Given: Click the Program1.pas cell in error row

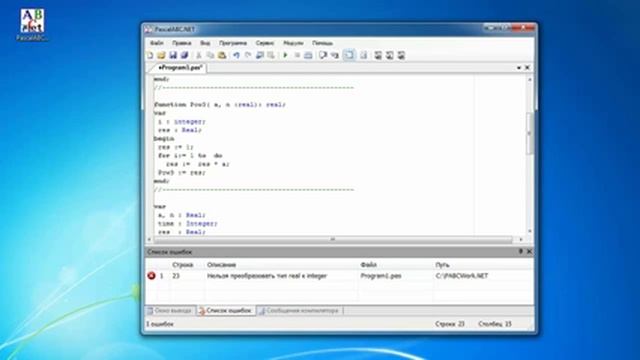Looking at the screenshot, I should [x=381, y=276].
